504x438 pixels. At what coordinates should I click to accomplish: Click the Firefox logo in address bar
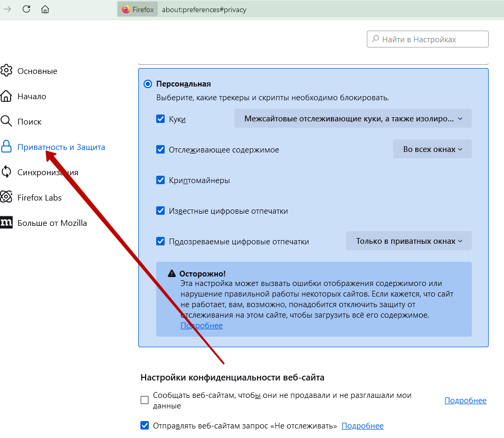pos(126,9)
